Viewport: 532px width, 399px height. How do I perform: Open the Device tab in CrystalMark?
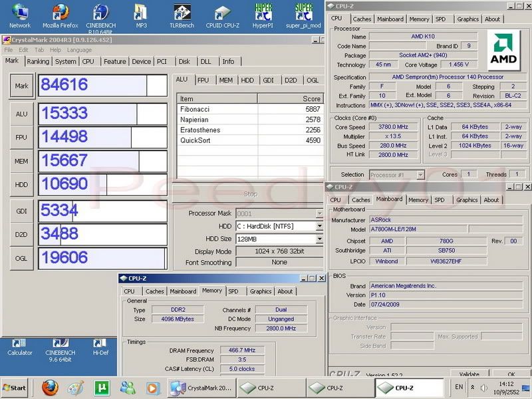(x=141, y=61)
